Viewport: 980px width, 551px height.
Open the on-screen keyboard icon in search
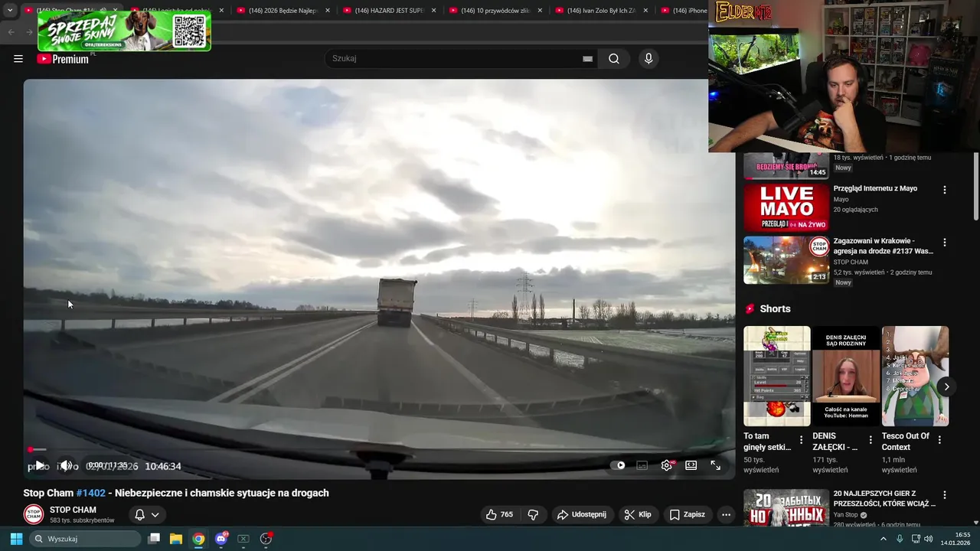coord(587,59)
